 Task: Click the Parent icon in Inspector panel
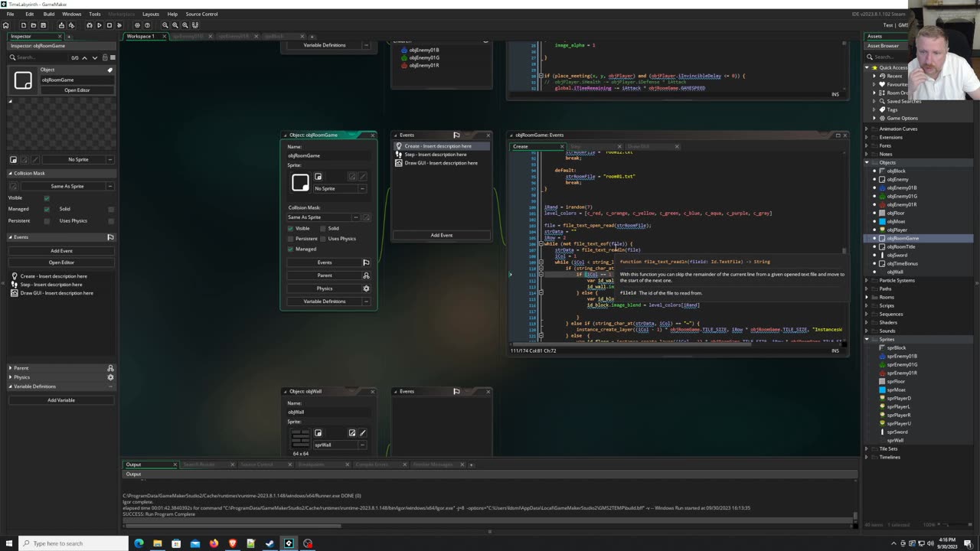[x=110, y=368]
